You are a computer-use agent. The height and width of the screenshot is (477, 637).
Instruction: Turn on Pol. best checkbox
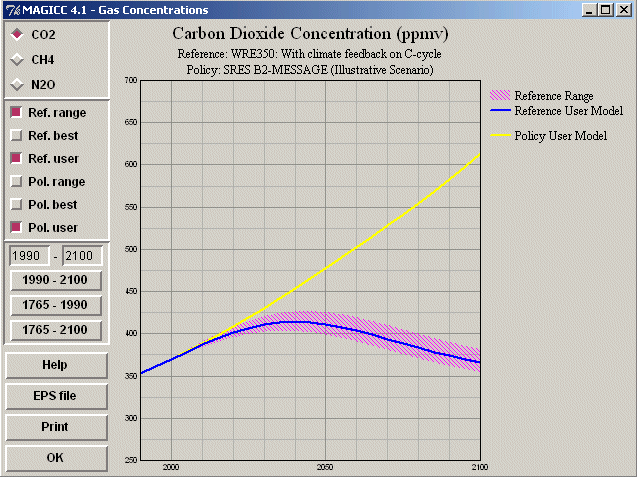(x=16, y=205)
